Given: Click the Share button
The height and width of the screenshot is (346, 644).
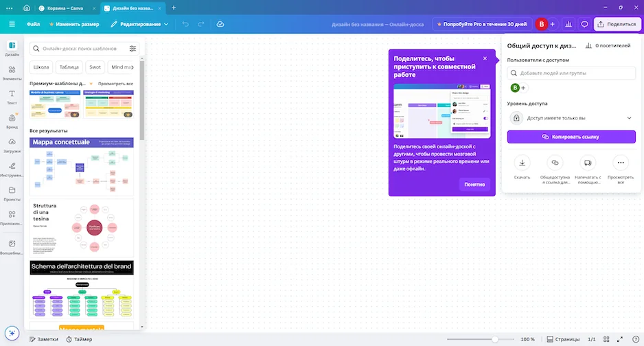Looking at the screenshot, I should [x=617, y=24].
